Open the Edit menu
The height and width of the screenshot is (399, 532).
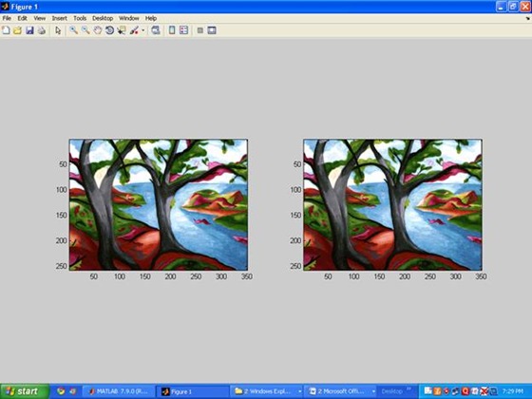pyautogui.click(x=22, y=18)
